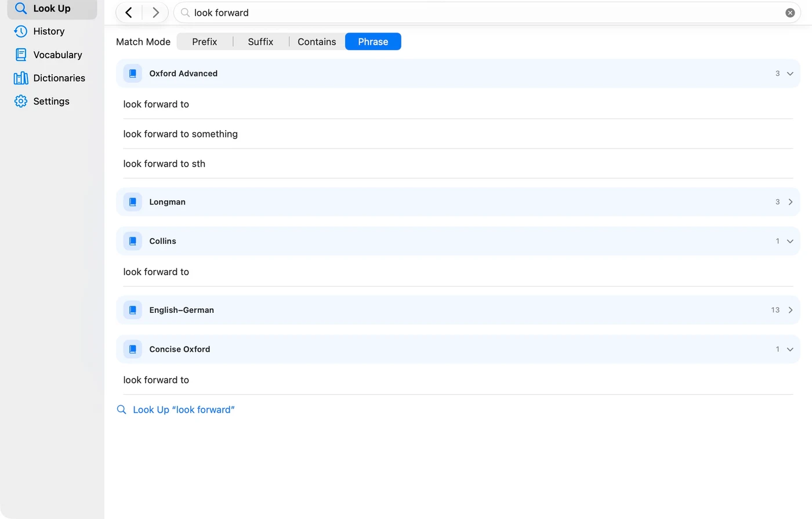This screenshot has width=812, height=519.
Task: Click the magnifier icon beside Look Up link
Action: tap(122, 410)
